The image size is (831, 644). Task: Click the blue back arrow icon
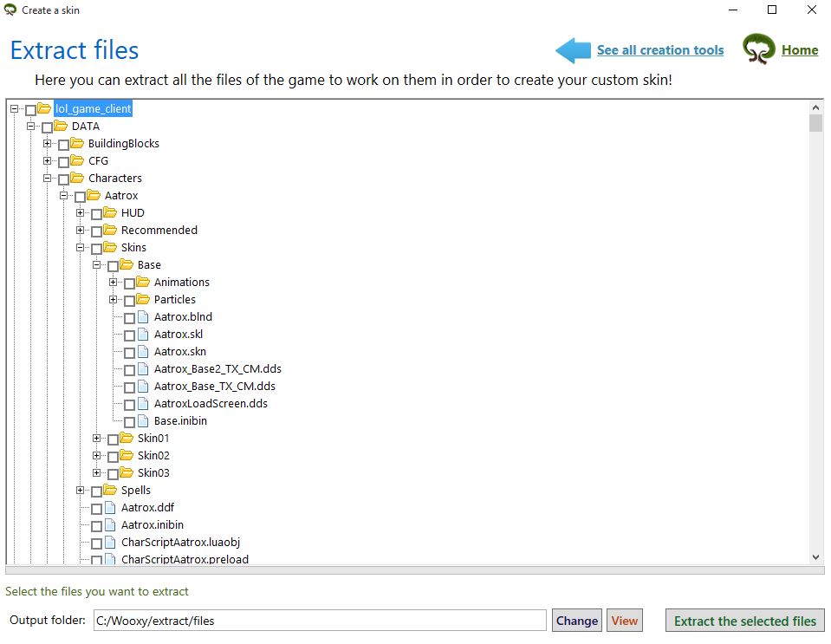click(572, 50)
